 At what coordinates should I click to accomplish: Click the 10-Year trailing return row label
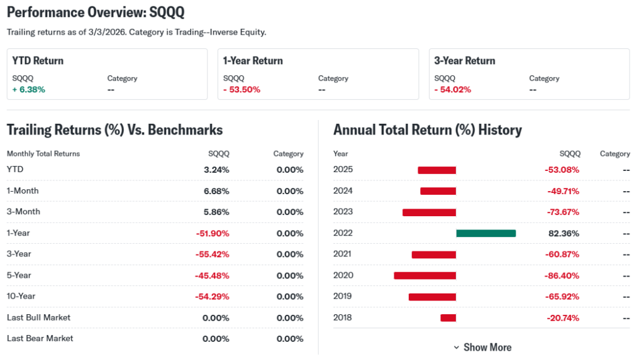click(21, 296)
